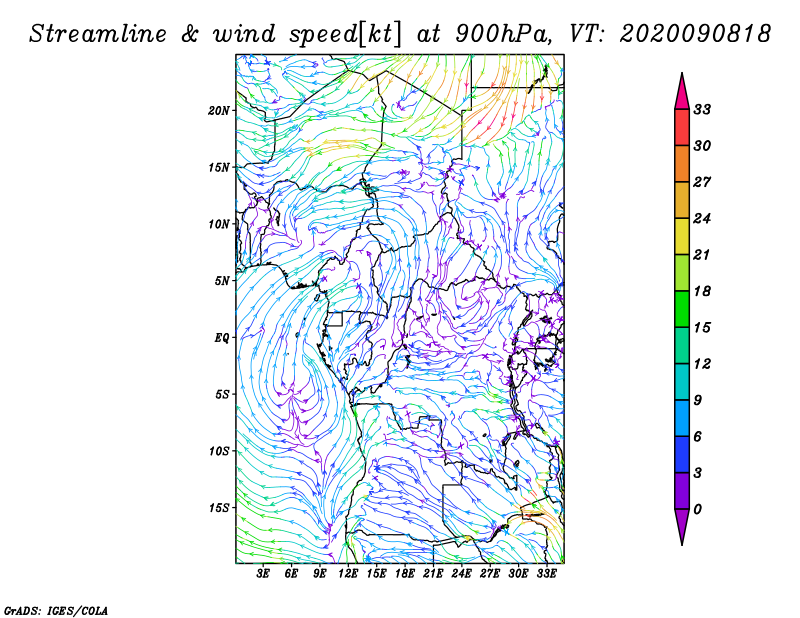Click the valid time '2020090818' in title
This screenshot has width=800, height=618.
point(695,34)
